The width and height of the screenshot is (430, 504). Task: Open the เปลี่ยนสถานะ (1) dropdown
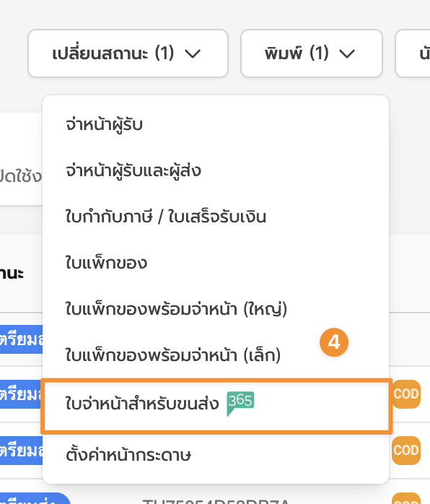(x=128, y=53)
